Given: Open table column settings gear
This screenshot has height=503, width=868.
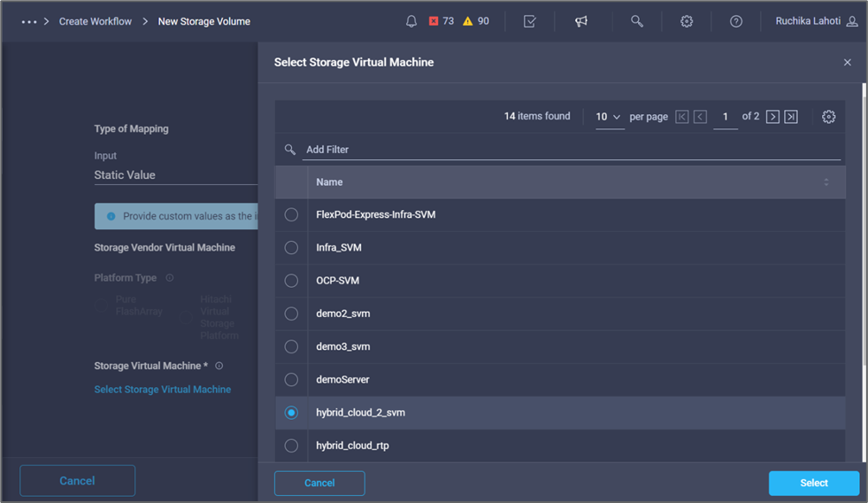Looking at the screenshot, I should [x=828, y=117].
